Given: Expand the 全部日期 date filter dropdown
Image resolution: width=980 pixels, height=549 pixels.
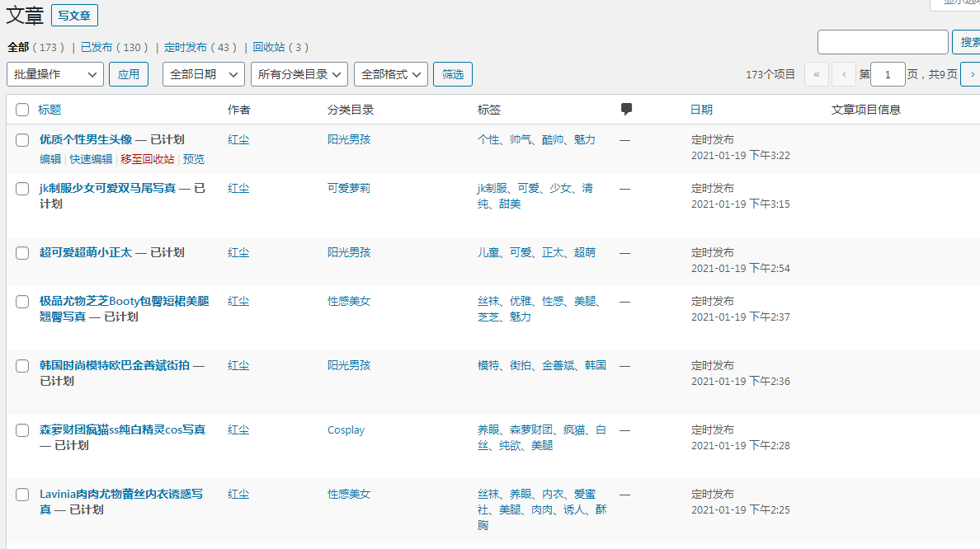Looking at the screenshot, I should [x=203, y=74].
